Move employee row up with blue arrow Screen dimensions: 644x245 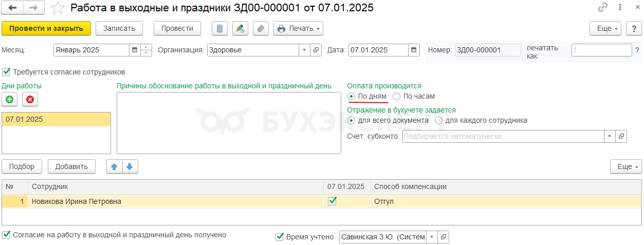pos(114,166)
